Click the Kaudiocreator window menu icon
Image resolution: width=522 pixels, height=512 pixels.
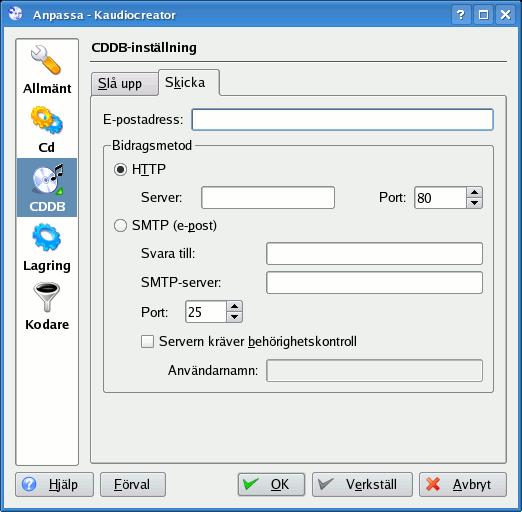click(15, 14)
